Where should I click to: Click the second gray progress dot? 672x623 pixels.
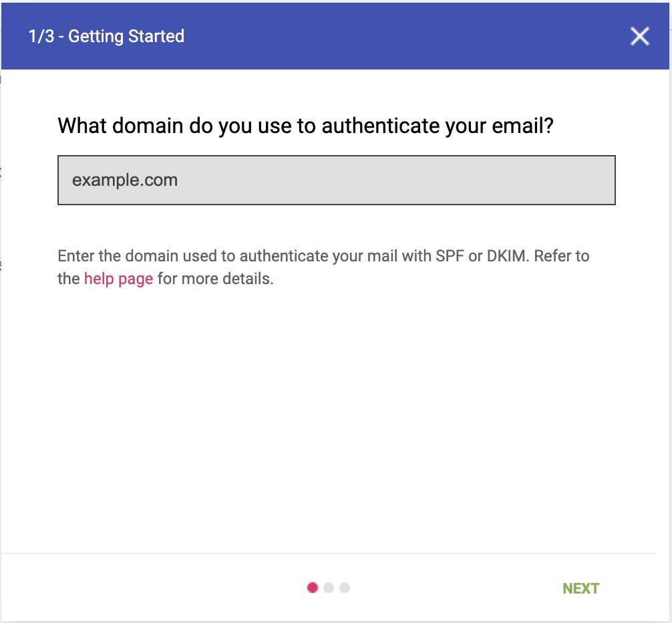(329, 588)
